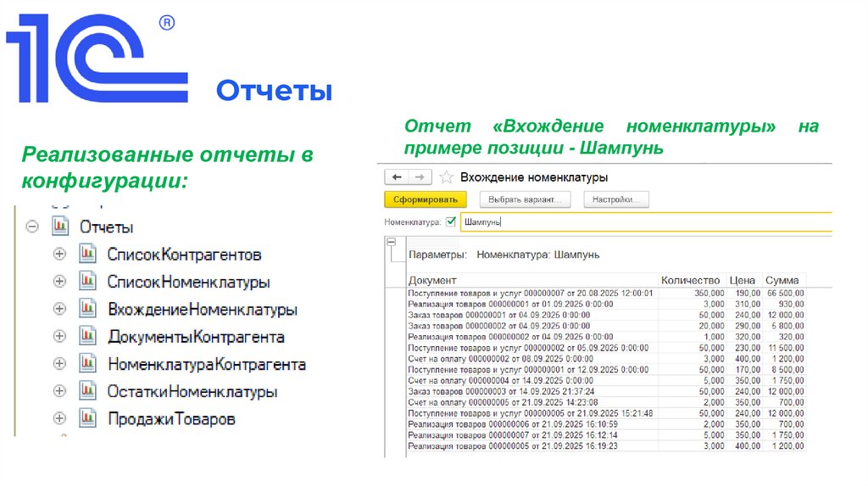Open Заказ товаров 000000002 row
Image resolution: width=868 pixels, height=487 pixels.
tap(606, 326)
